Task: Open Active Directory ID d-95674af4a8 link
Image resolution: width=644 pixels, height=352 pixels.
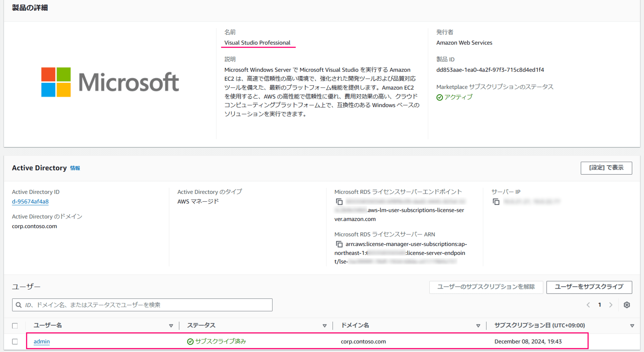Action: coord(30,201)
